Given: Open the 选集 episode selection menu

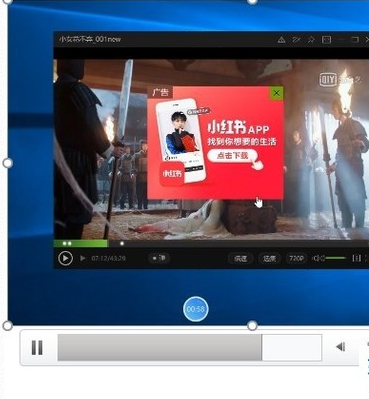Looking at the screenshot, I should (269, 258).
